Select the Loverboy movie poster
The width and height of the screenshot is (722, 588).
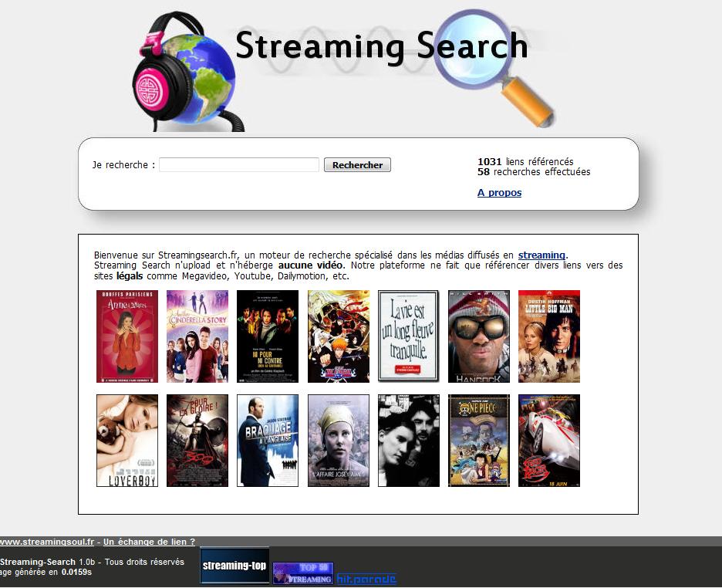coord(127,441)
